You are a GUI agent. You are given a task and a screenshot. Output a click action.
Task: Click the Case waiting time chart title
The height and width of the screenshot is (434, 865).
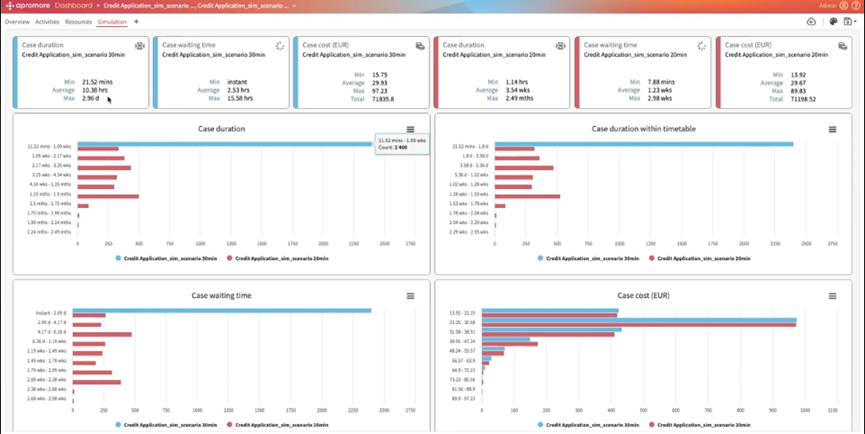[221, 296]
